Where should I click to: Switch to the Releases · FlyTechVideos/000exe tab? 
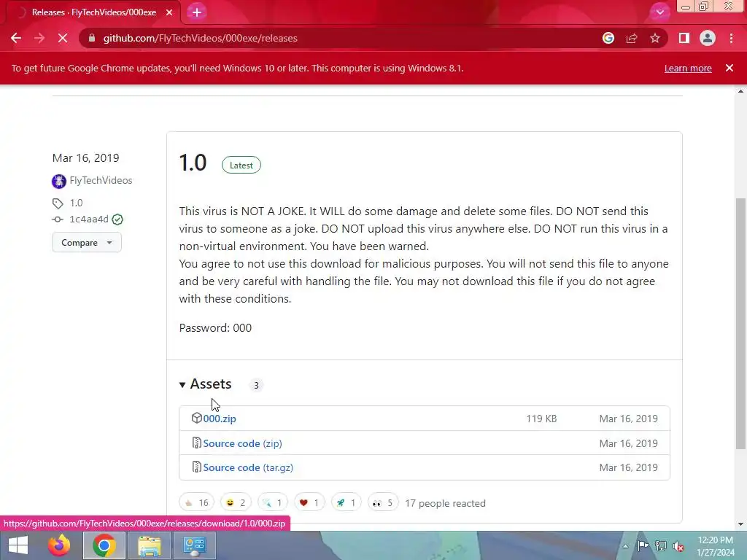coord(93,12)
